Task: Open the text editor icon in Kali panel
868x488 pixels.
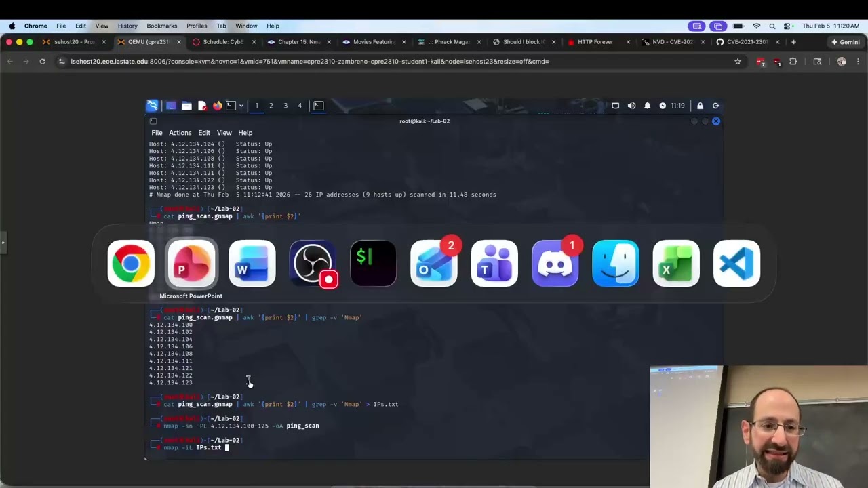Action: 202,106
